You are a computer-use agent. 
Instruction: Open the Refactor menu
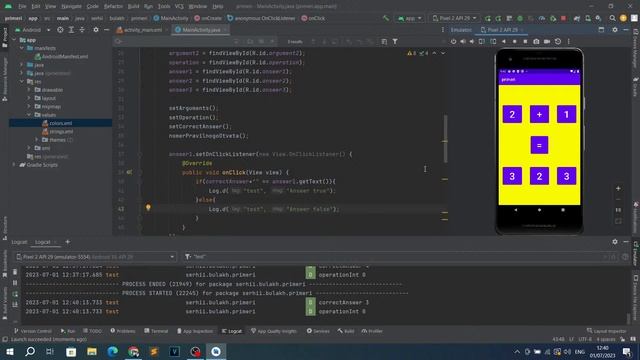(x=113, y=7)
